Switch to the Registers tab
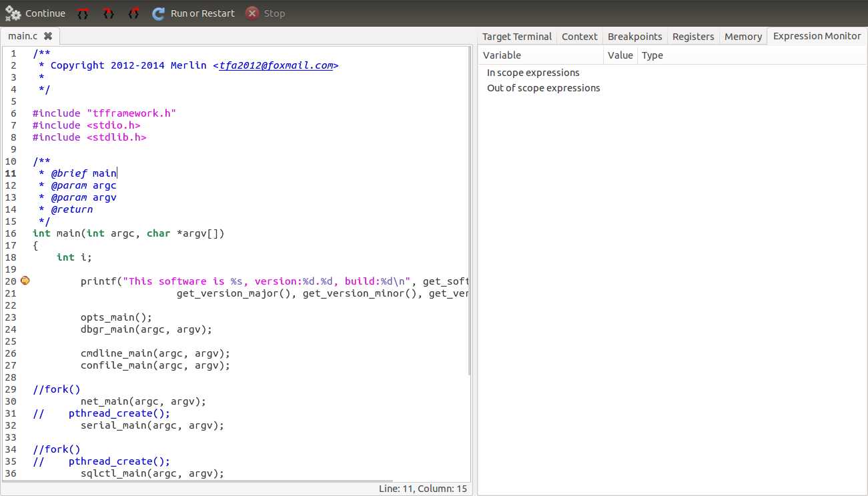Image resolution: width=868 pixels, height=496 pixels. click(x=693, y=37)
